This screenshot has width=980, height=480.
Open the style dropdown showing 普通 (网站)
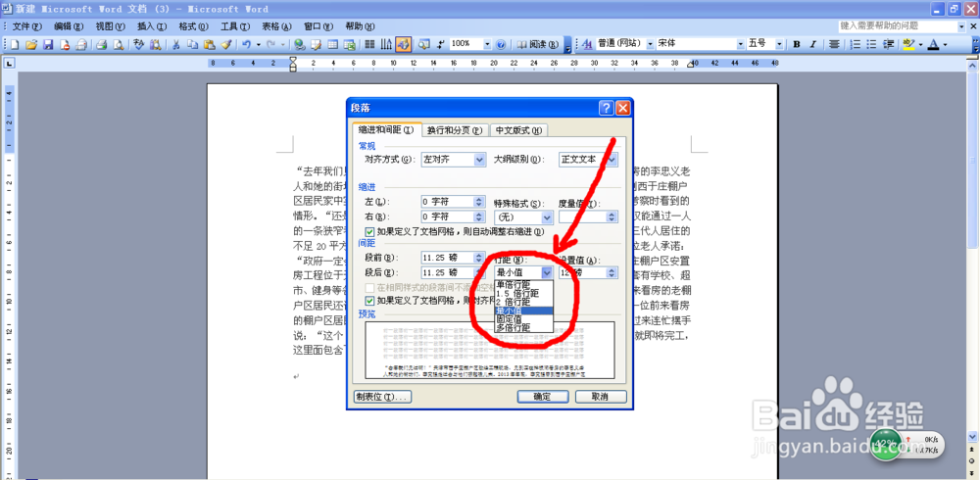click(x=650, y=44)
